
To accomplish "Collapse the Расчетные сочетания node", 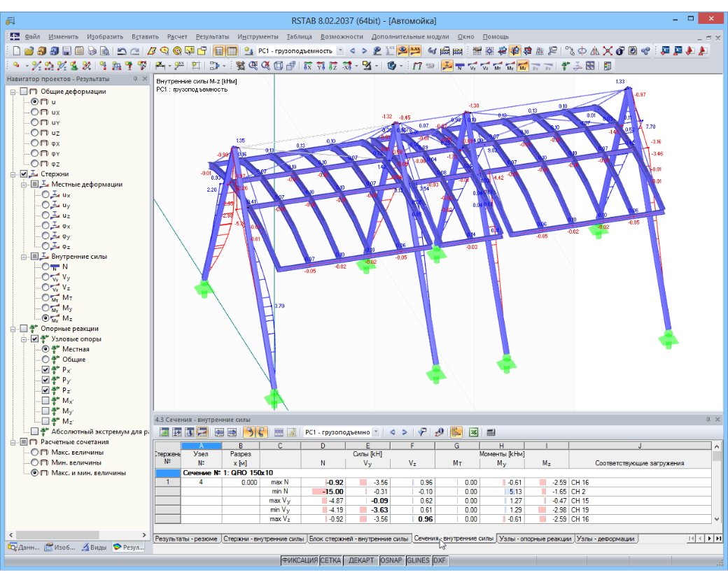I will [x=13, y=442].
